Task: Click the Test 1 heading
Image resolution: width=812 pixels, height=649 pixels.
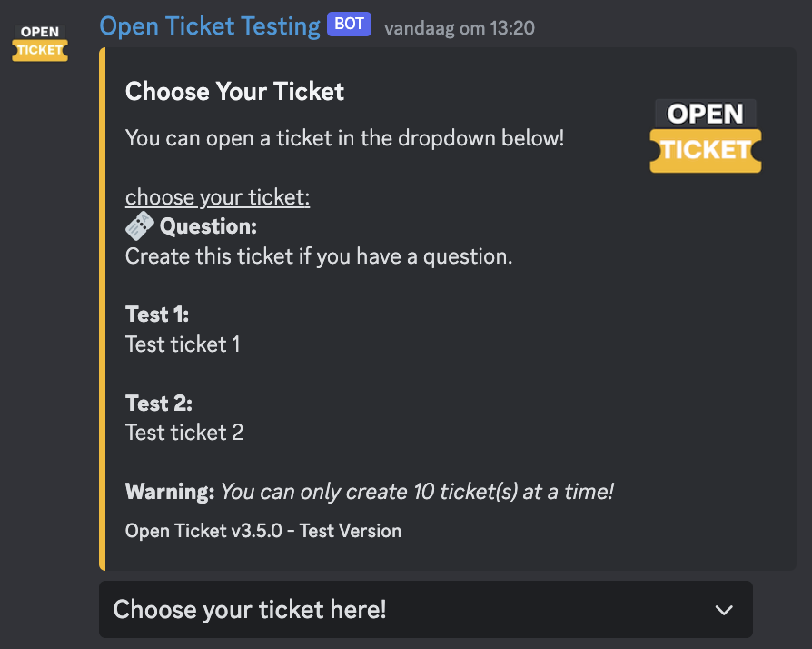Action: 157,315
